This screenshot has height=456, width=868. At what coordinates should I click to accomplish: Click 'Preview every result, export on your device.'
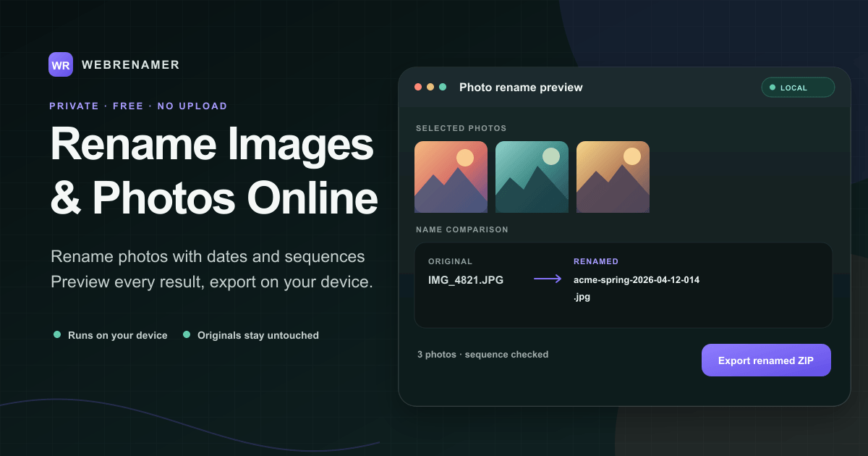pyautogui.click(x=212, y=282)
